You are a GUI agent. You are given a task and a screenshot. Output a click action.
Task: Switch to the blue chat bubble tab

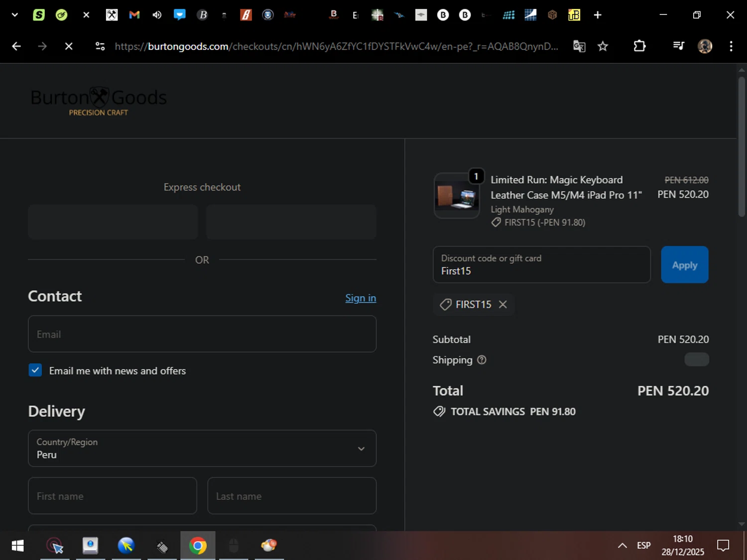click(179, 15)
